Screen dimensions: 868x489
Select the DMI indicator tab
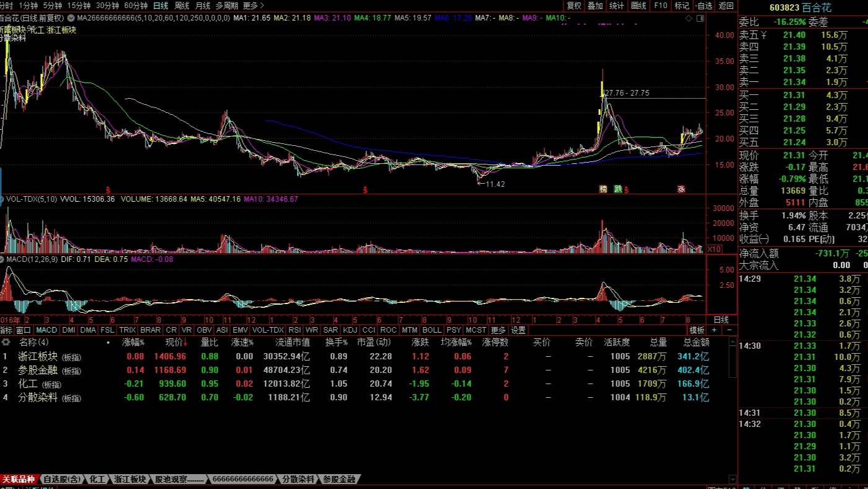tap(69, 330)
